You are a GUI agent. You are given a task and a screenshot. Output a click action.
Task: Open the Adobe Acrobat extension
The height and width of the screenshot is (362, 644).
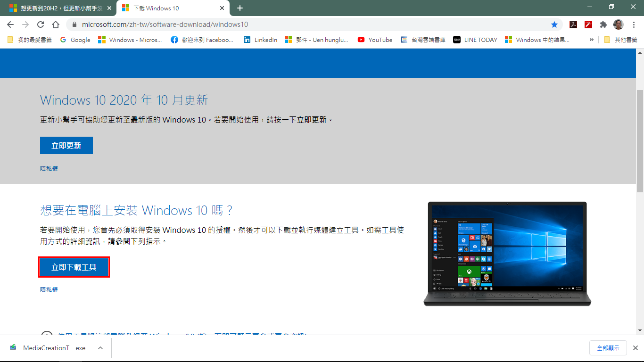pyautogui.click(x=574, y=25)
